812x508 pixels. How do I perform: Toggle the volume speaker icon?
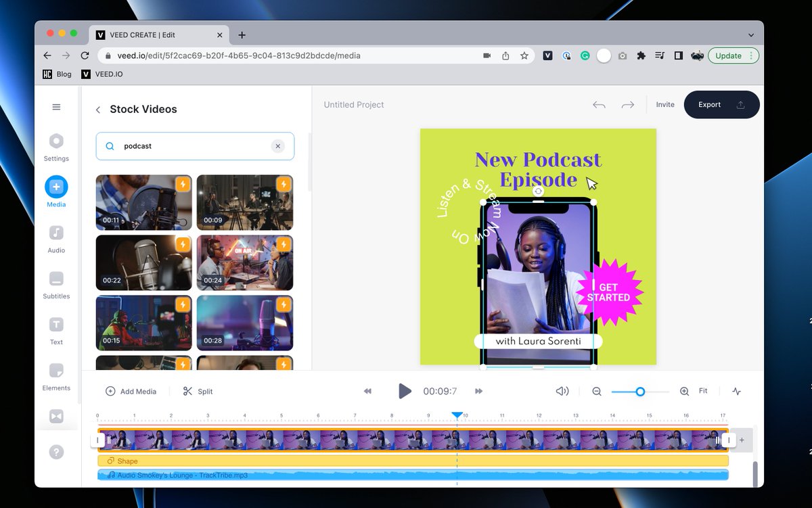(x=562, y=391)
